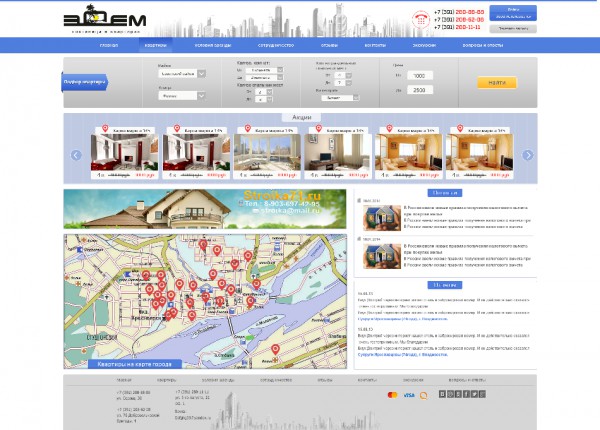Open Сотрудничество in top navigation
This screenshot has width=600, height=430.
pos(276,45)
